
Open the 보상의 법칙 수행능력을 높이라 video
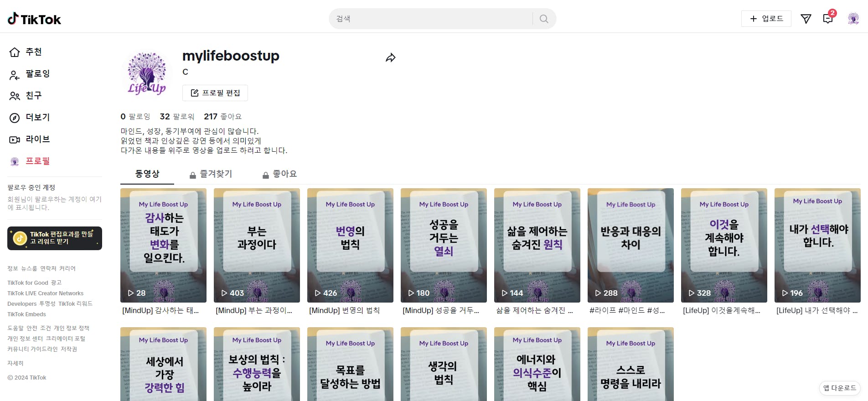point(257,364)
